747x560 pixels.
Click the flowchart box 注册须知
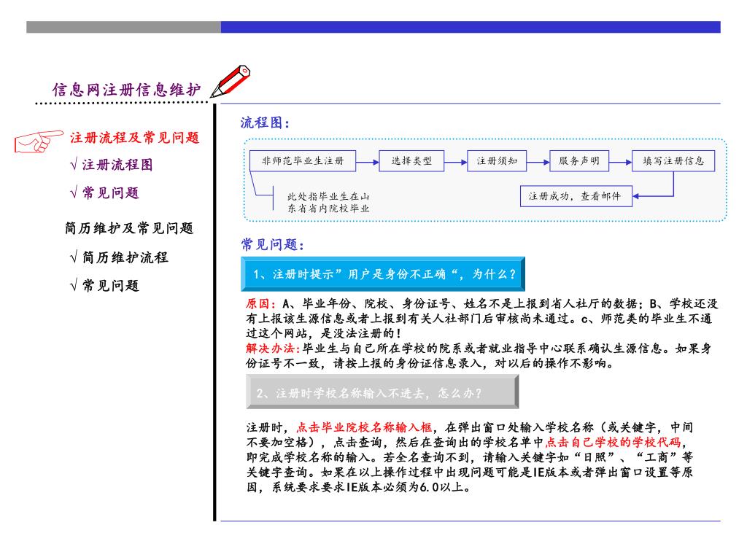point(497,161)
